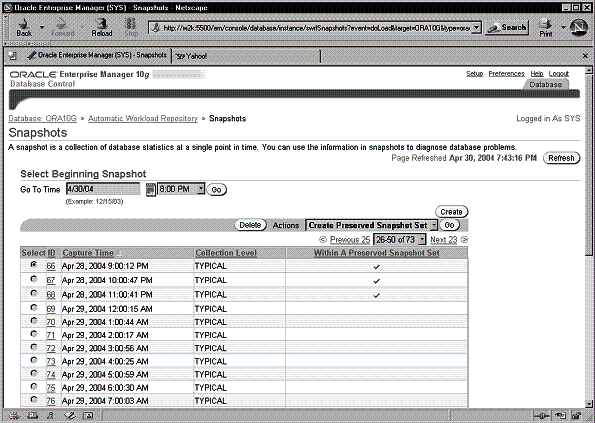This screenshot has width=595, height=423.
Task: Open the Help link
Action: 537,74
